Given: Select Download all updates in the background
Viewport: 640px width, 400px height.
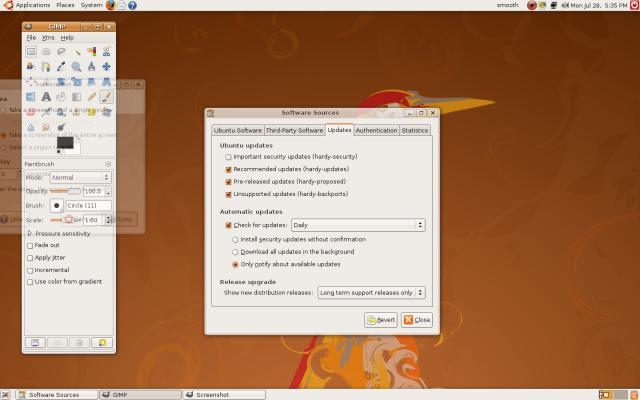Looking at the screenshot, I should [235, 252].
